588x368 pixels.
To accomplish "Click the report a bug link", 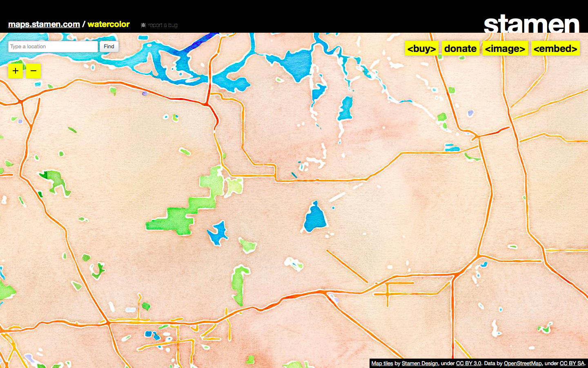I will pyautogui.click(x=163, y=25).
